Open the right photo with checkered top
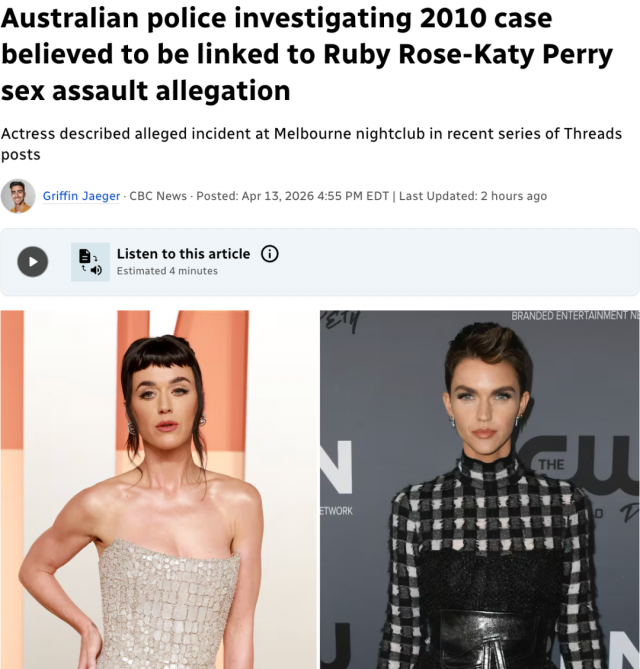640x669 pixels. (480, 489)
